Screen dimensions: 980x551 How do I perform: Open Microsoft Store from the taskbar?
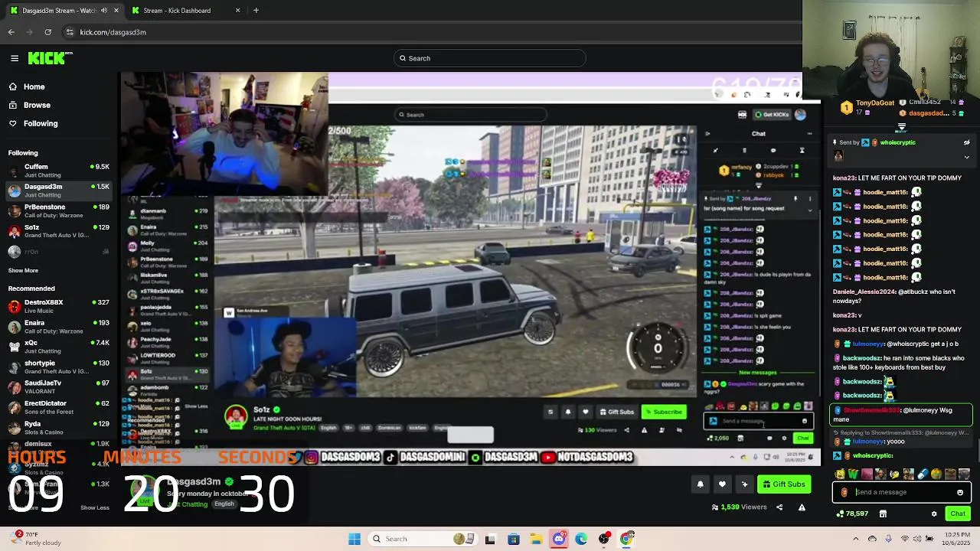pyautogui.click(x=514, y=539)
